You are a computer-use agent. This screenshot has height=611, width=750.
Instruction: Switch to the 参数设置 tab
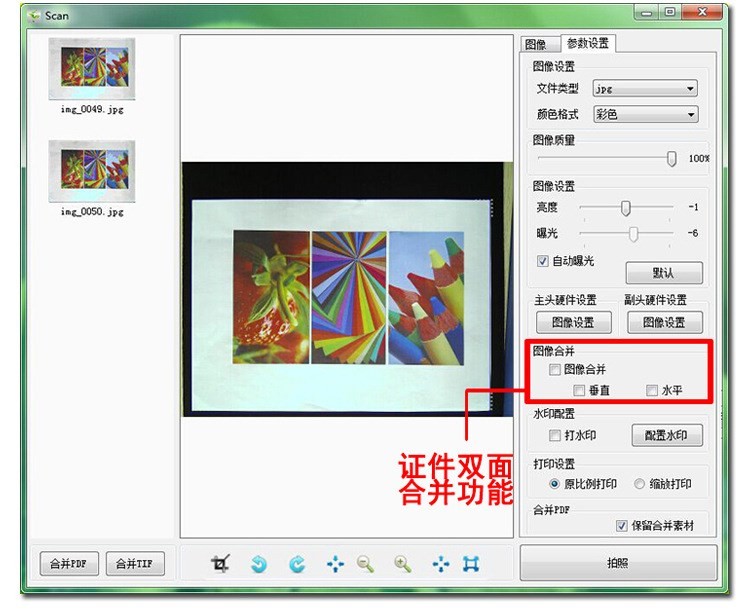(588, 43)
